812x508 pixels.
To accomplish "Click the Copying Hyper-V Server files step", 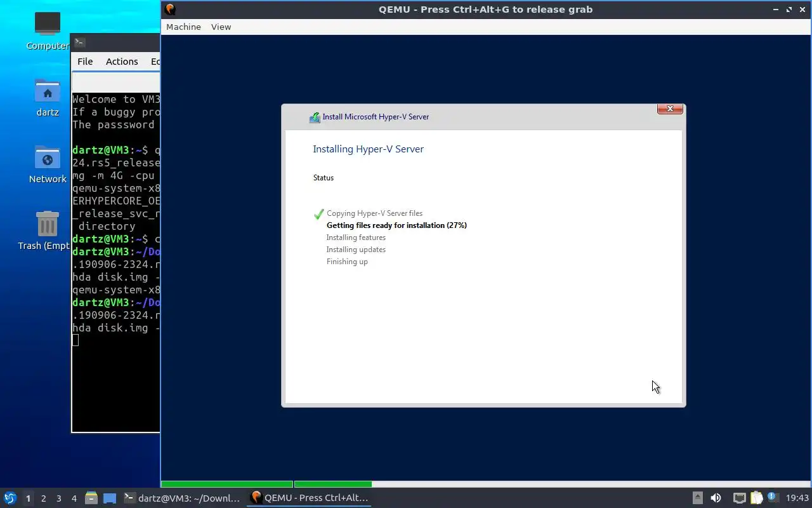I will (374, 213).
